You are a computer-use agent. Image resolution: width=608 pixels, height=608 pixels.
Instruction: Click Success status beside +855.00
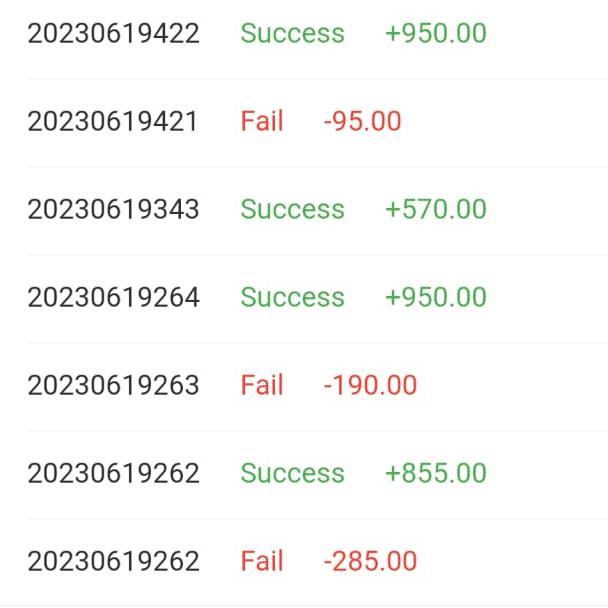[x=292, y=473]
